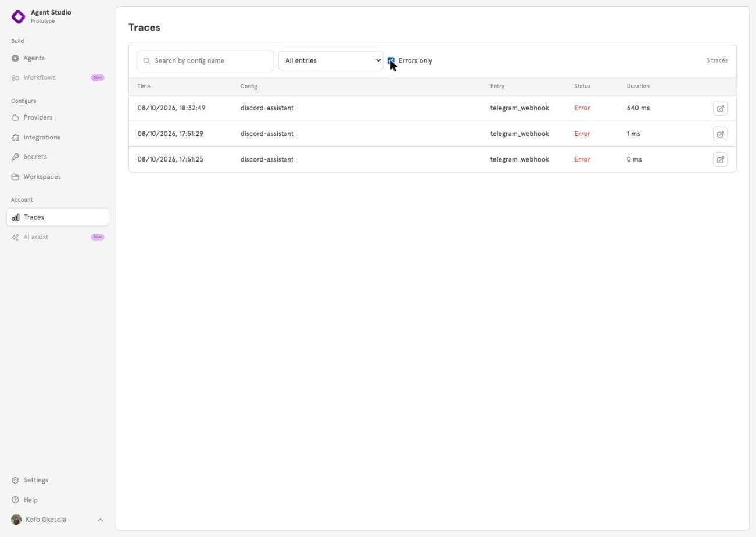The image size is (756, 537).
Task: Navigate to Integrations section
Action: coord(42,137)
